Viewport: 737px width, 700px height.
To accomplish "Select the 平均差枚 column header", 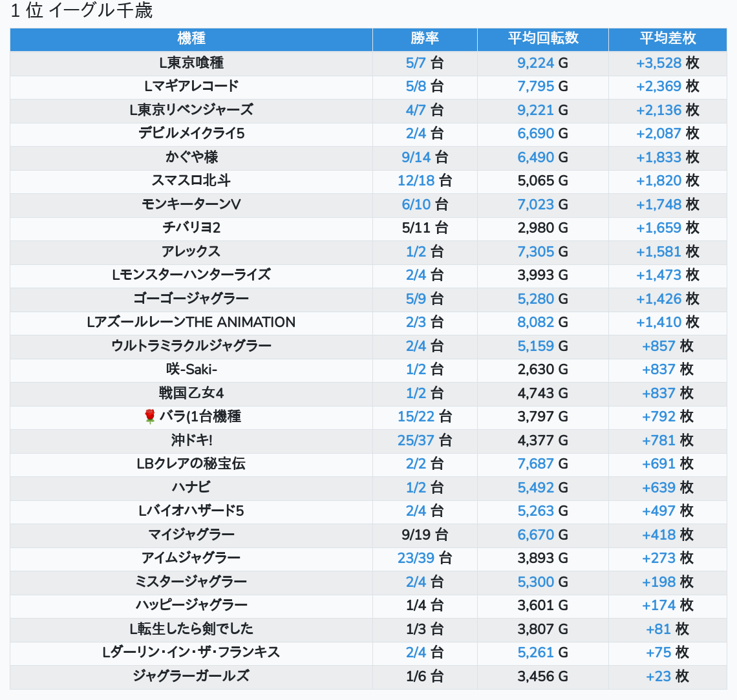I will [x=668, y=39].
